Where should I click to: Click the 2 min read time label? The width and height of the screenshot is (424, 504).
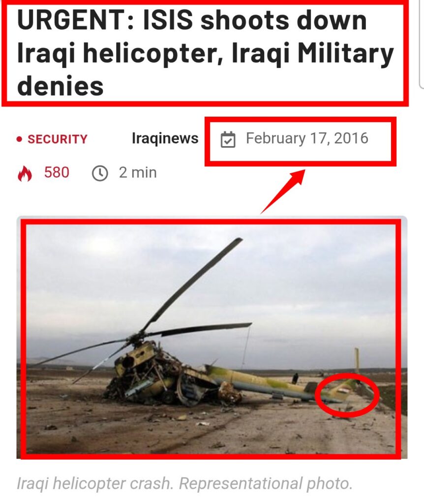pos(138,173)
